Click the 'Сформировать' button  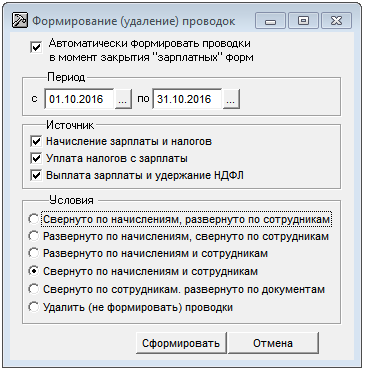click(181, 343)
